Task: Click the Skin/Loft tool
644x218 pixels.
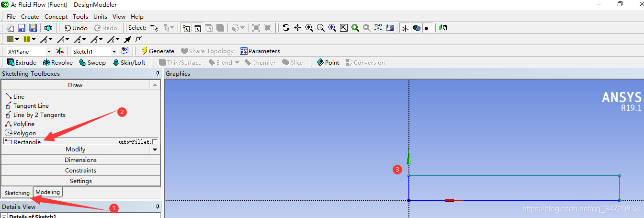Action: (x=129, y=62)
